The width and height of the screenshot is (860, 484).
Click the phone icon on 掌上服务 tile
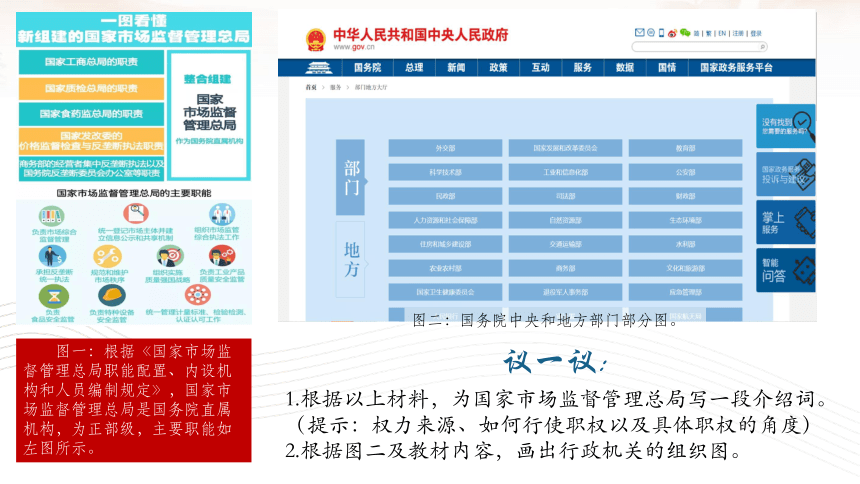point(804,222)
